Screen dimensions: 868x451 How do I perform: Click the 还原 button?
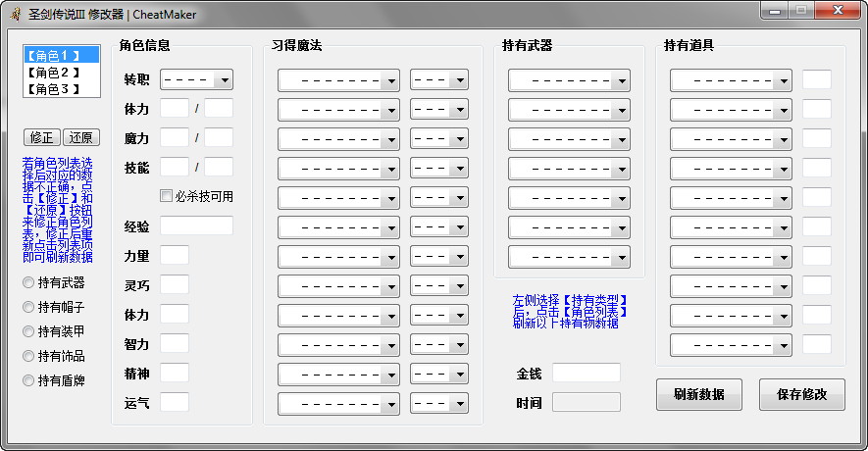pos(81,138)
